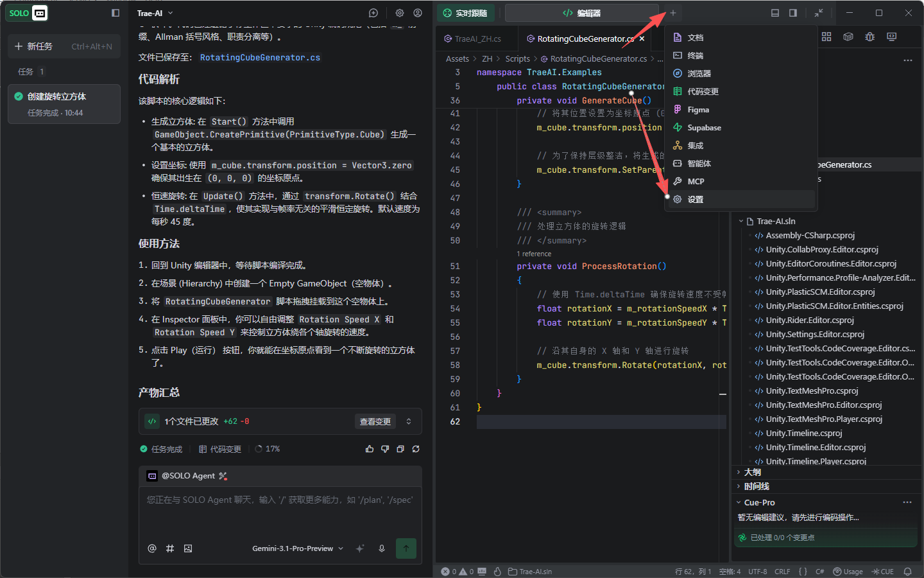
Task: Select 浏览器 from the dropdown menu
Action: coord(740,74)
